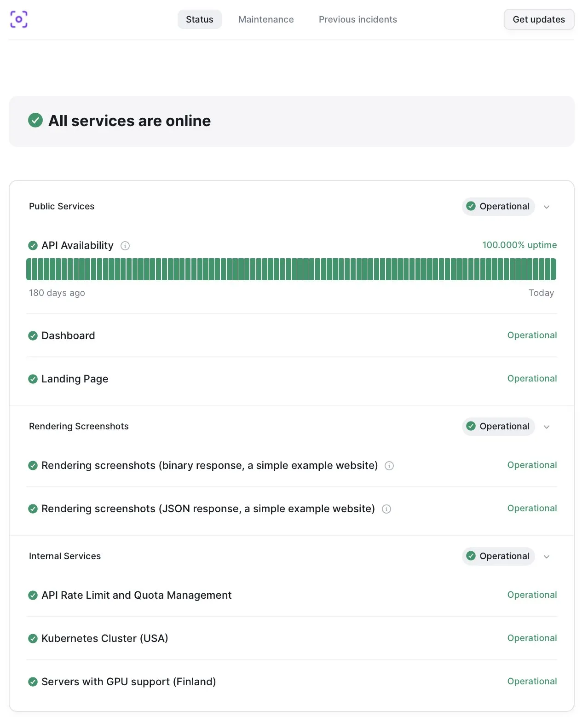588x717 pixels.
Task: Expand the Internal Services section chevron
Action: (x=547, y=556)
